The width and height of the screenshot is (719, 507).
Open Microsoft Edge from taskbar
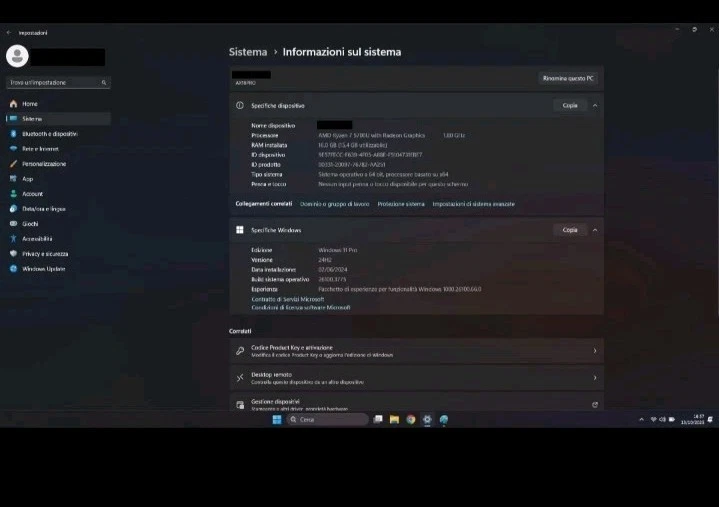point(444,419)
